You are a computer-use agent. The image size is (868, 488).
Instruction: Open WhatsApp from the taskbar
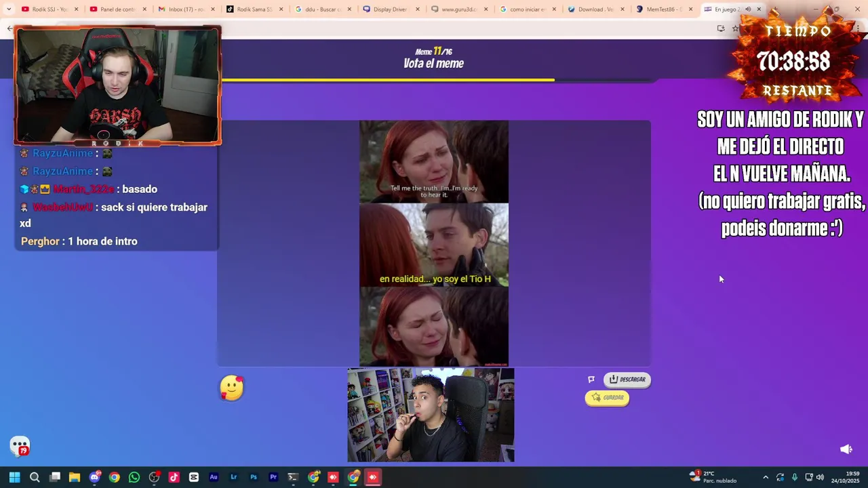click(x=134, y=477)
